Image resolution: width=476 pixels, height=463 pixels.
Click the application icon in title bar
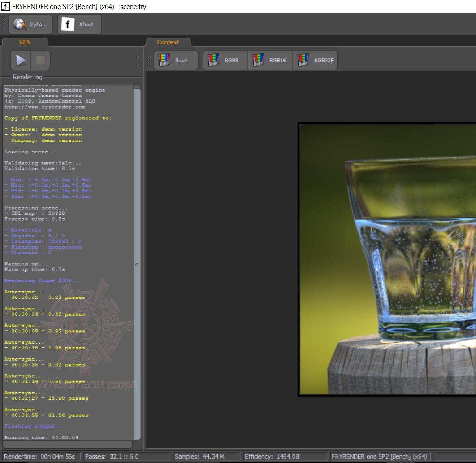coord(5,6)
